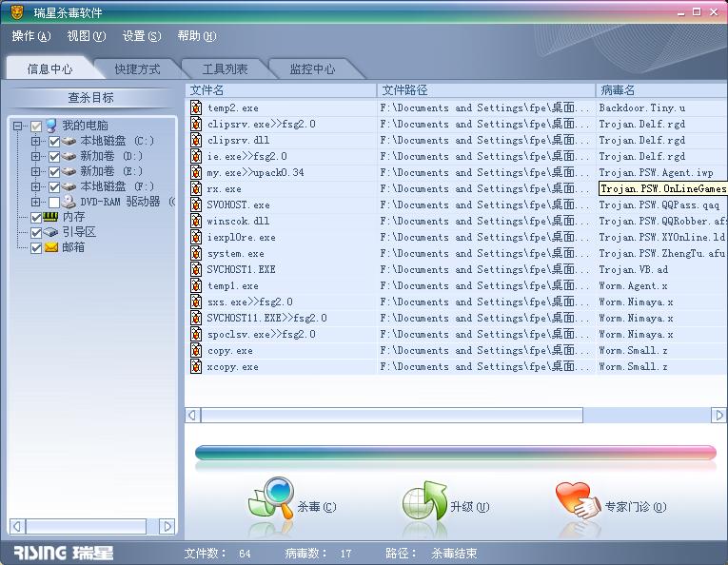Click the right arrow of results scrollbar
728x565 pixels.
point(718,415)
